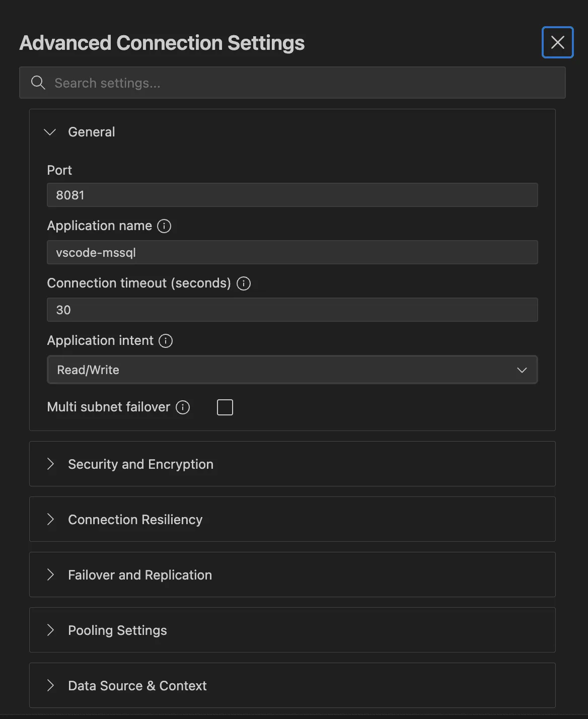This screenshot has height=719, width=588.
Task: Click the Port label text
Action: coord(59,170)
